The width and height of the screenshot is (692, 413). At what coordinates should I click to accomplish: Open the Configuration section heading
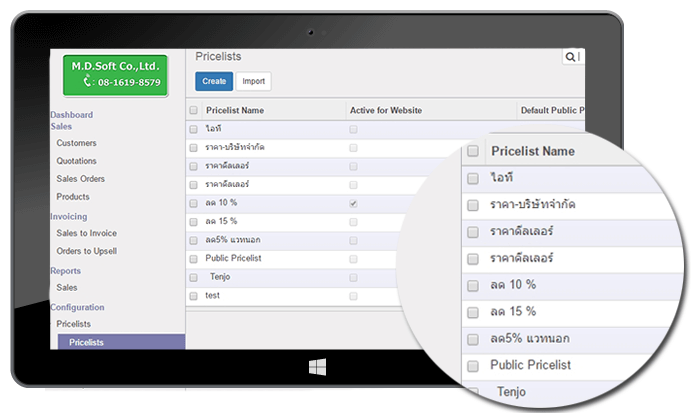(x=77, y=307)
